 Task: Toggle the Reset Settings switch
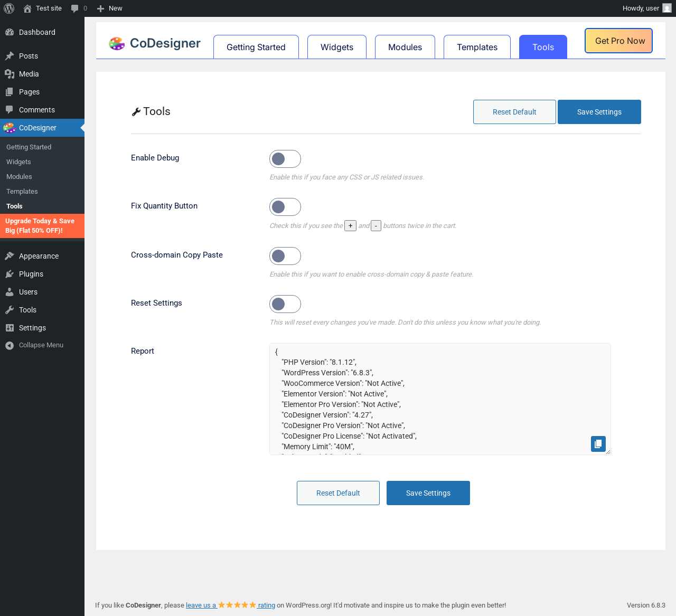coord(285,304)
